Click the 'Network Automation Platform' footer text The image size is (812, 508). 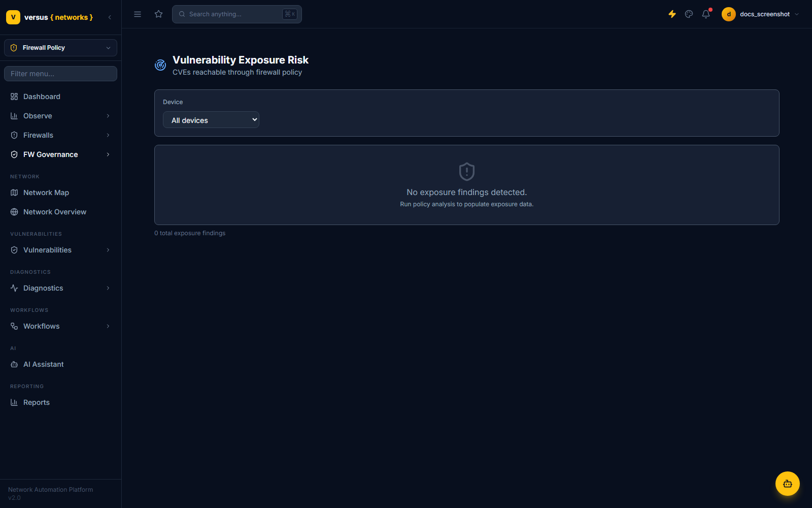(x=51, y=490)
